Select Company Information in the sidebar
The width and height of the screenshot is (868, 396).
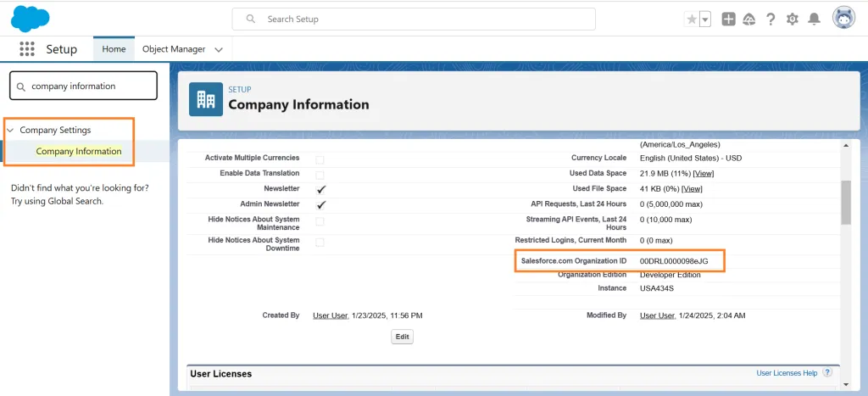(79, 151)
